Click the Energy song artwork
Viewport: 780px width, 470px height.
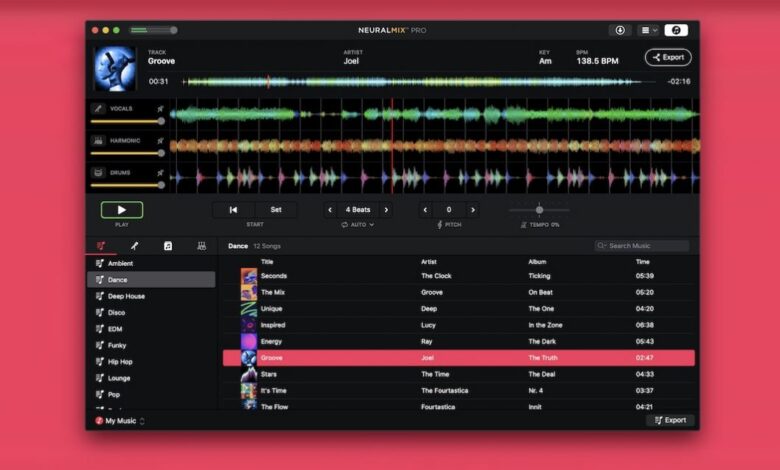click(x=249, y=342)
